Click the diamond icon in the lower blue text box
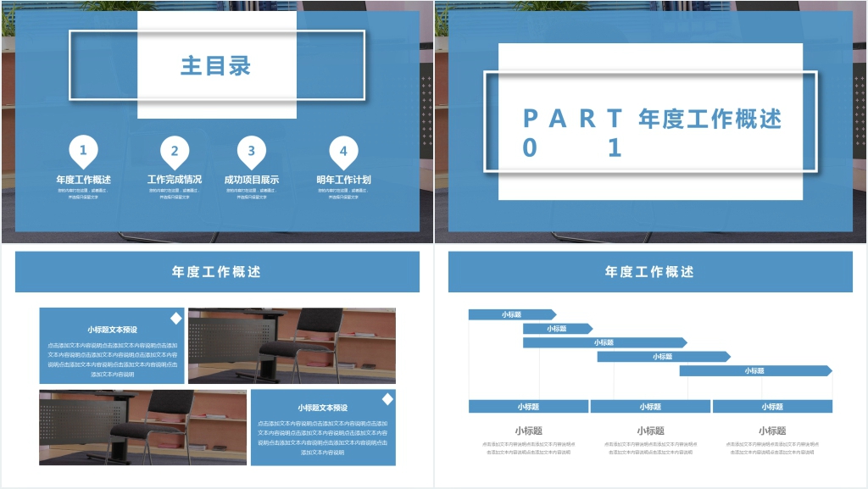This screenshot has height=489, width=868. point(387,399)
